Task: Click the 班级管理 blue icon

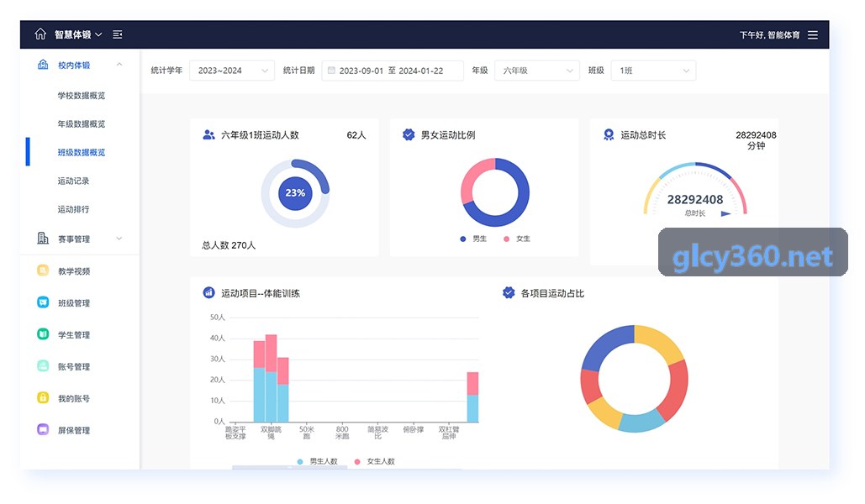Action: coord(43,302)
